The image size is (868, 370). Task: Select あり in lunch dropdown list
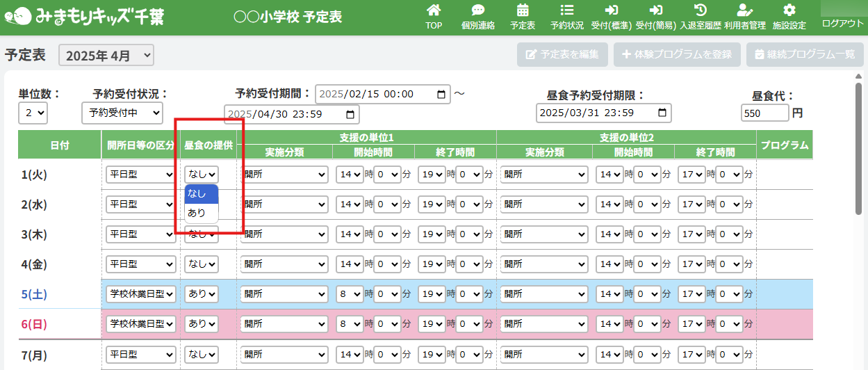197,213
